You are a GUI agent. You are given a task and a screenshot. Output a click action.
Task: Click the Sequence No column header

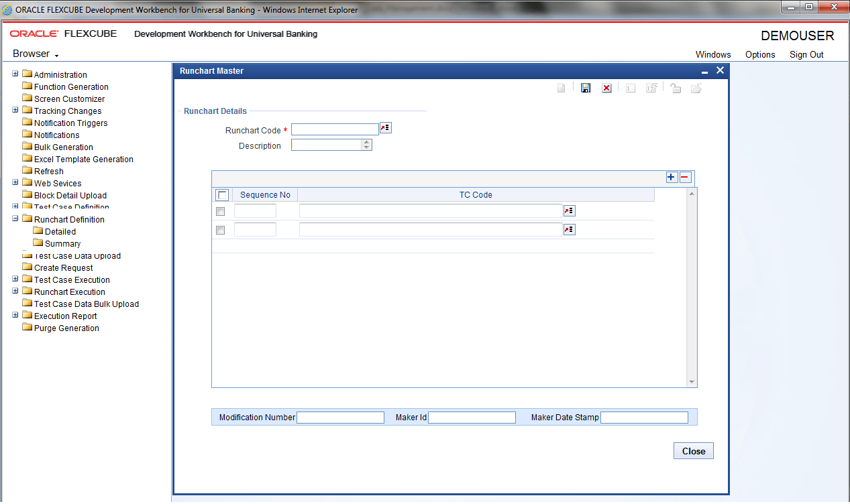click(265, 195)
